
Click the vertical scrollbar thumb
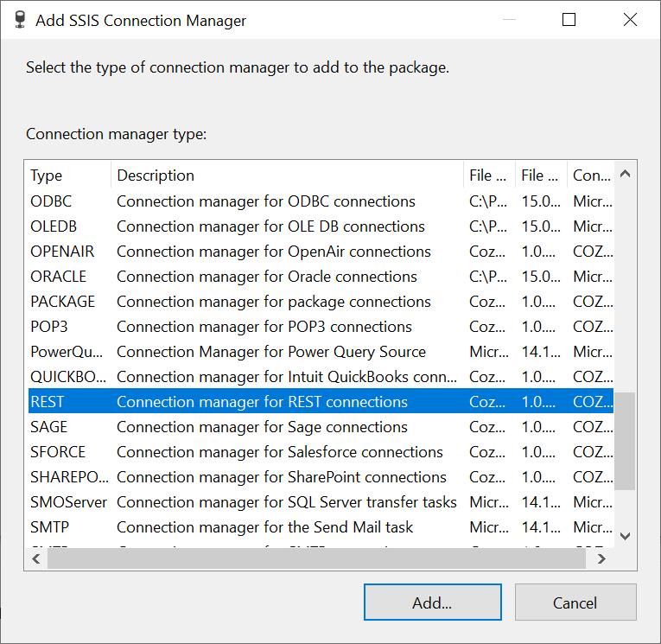click(624, 441)
